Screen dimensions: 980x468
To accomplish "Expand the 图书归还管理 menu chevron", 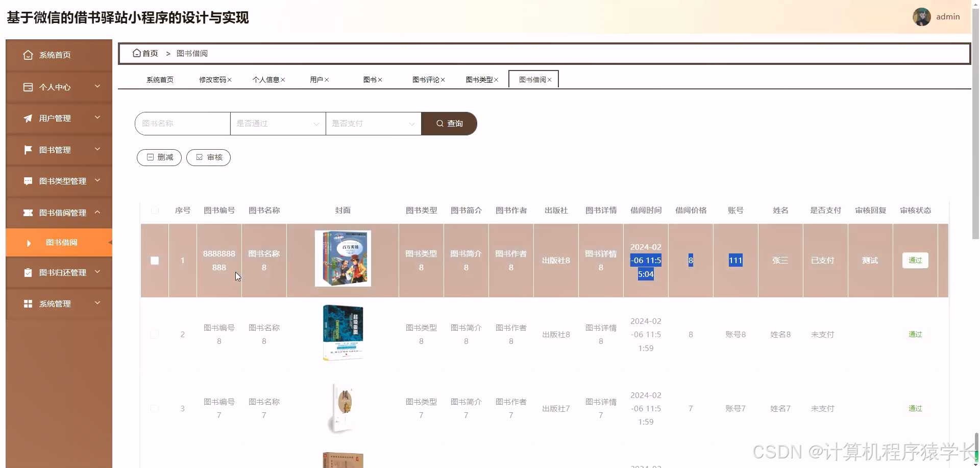I will [x=97, y=272].
